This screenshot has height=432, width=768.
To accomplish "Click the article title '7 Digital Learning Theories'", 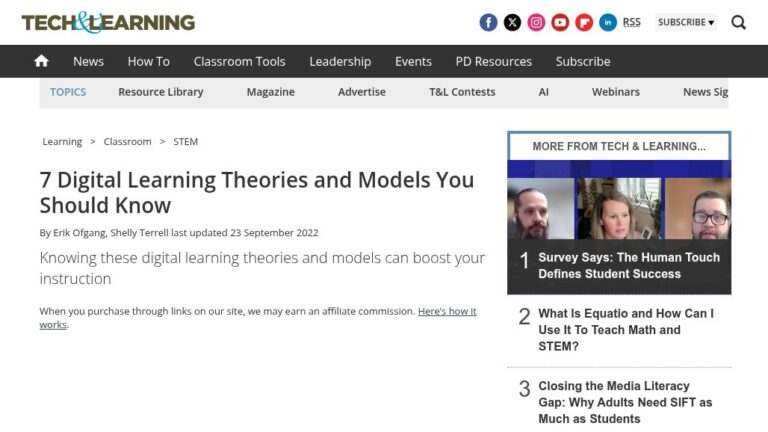I will [257, 192].
